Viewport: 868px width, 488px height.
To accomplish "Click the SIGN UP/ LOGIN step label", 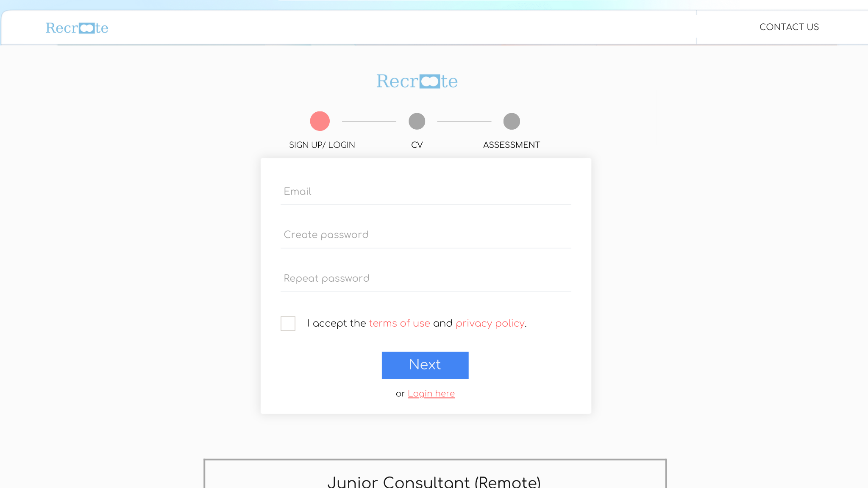I will tap(322, 145).
